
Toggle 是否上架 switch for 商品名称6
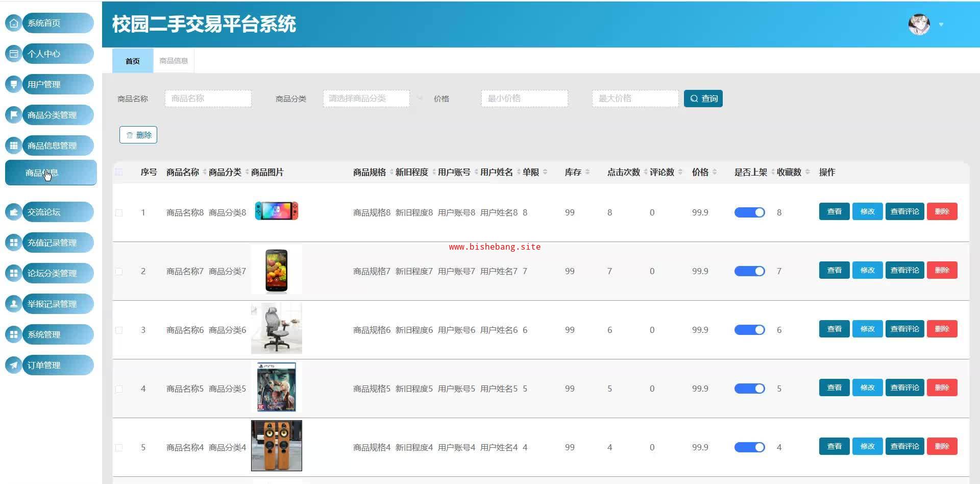[749, 330]
